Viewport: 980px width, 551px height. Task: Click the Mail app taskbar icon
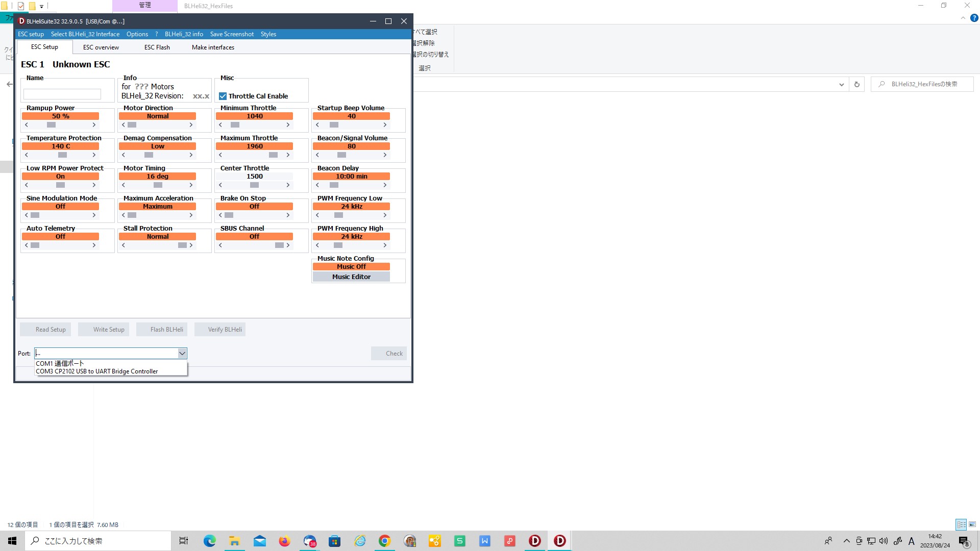tap(259, 541)
